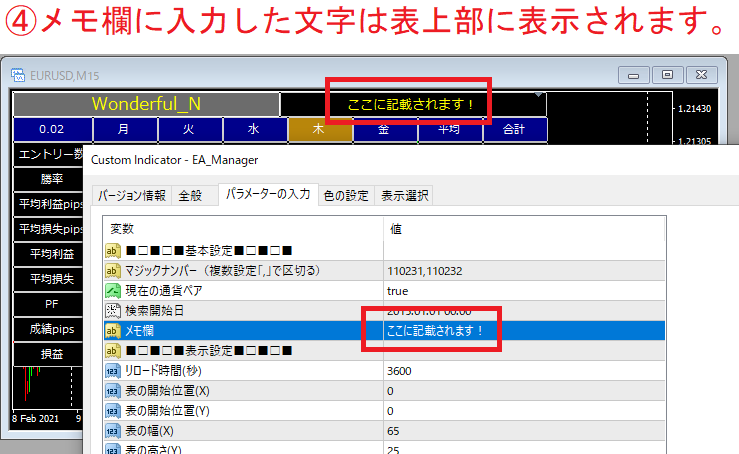Screen dimensions: 739x454
Task: Click the リロード時間 value 3600
Action: pos(399,371)
